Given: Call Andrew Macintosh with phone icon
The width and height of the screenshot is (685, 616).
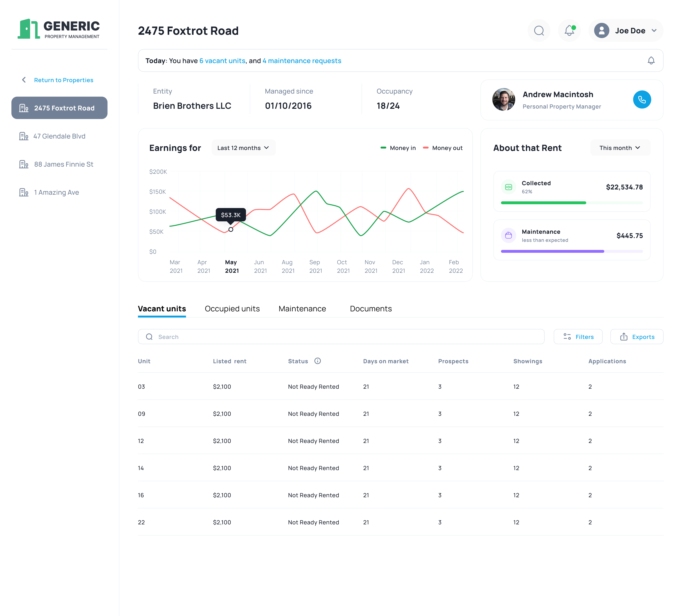Looking at the screenshot, I should (642, 99).
